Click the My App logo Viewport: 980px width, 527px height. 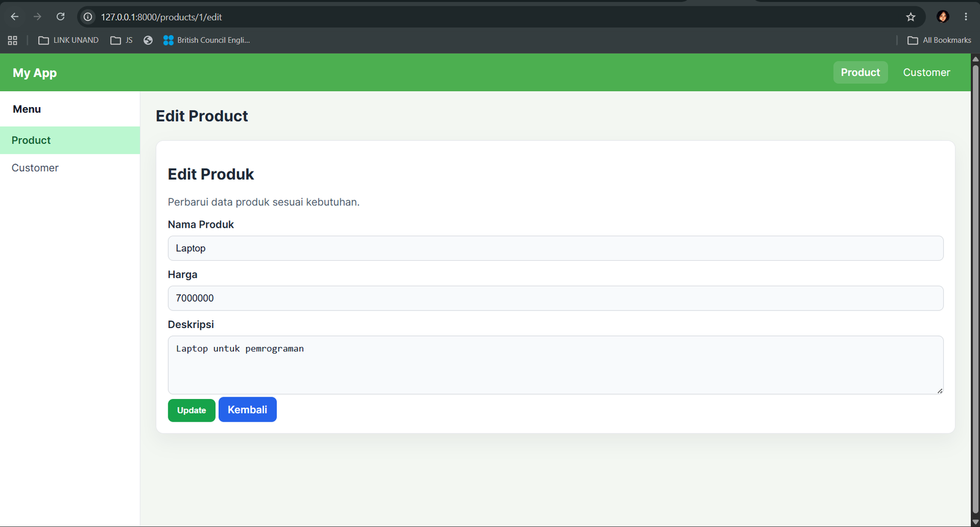coord(35,73)
